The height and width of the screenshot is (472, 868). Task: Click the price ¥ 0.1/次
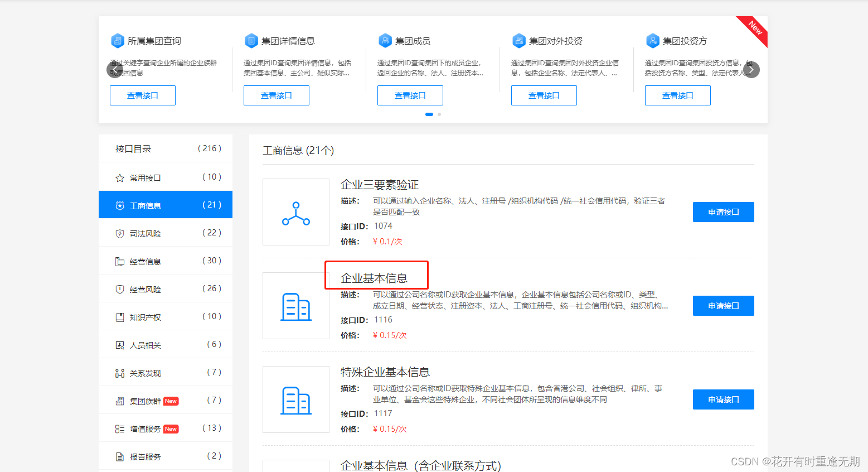(387, 242)
